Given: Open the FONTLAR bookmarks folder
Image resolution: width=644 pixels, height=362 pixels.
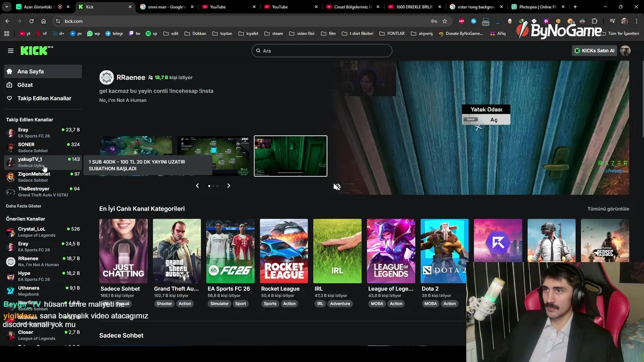Looking at the screenshot, I should coord(391,34).
